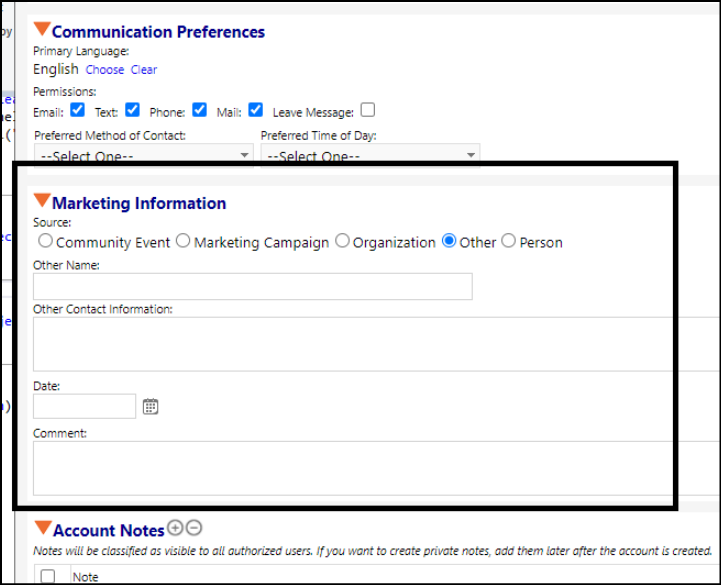Select Other source radio button

[x=449, y=241]
